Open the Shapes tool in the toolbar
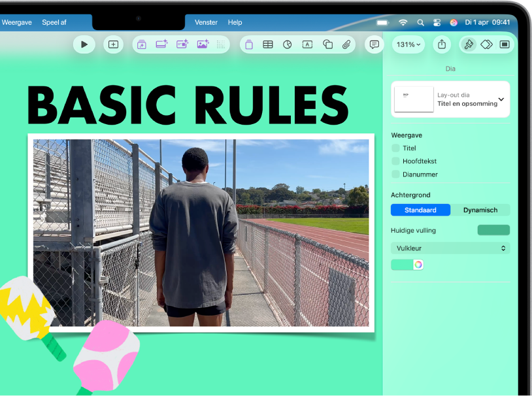Viewport: 532px width, 396px height. click(x=327, y=44)
